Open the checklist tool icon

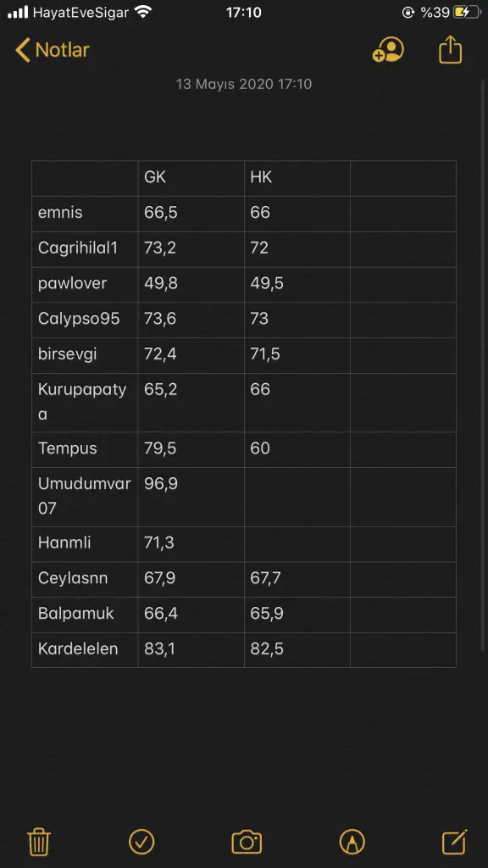pyautogui.click(x=141, y=842)
